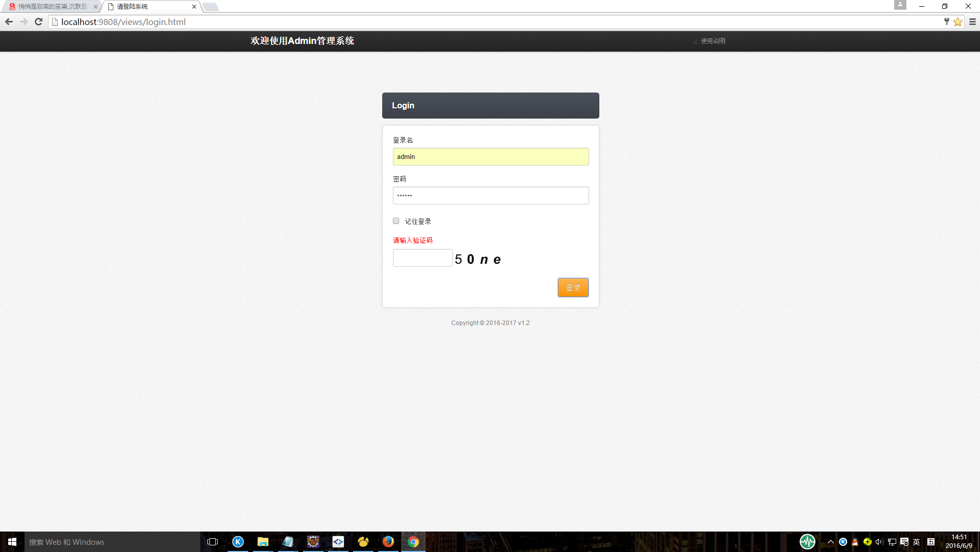This screenshot has height=552, width=980.
Task: Open Task View on the taskbar
Action: point(213,542)
